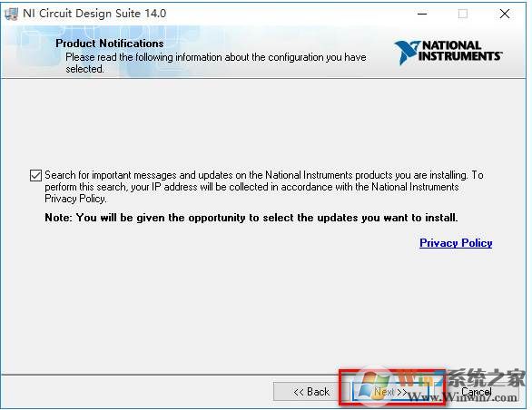Click the 'selected.' word in the header banner
This screenshot has height=410, width=532.
coord(84,69)
